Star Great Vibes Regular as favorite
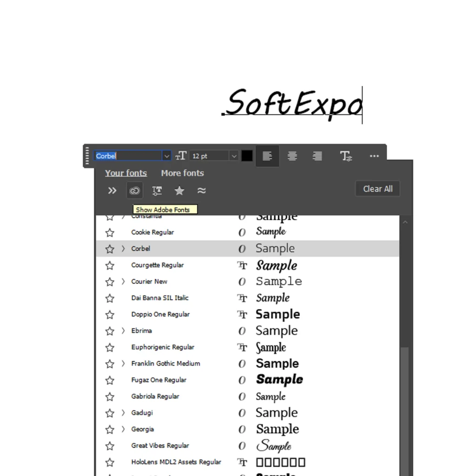 pos(110,445)
